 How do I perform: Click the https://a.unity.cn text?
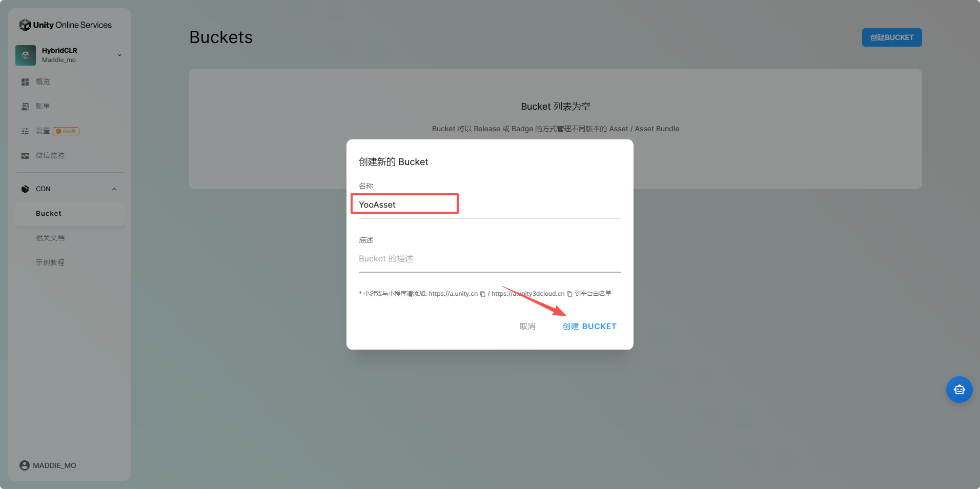tap(453, 294)
